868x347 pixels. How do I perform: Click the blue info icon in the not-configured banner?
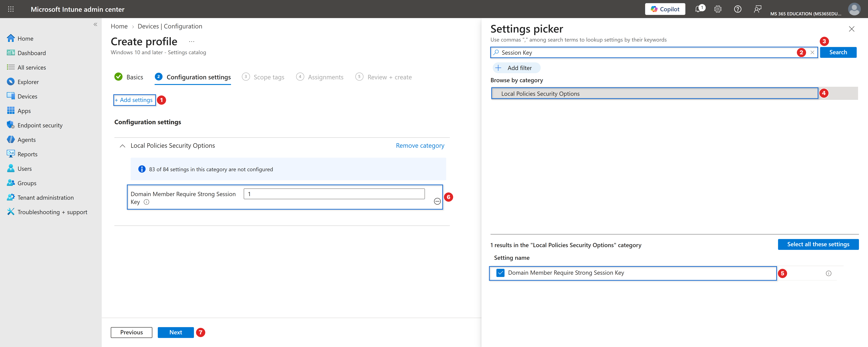142,169
